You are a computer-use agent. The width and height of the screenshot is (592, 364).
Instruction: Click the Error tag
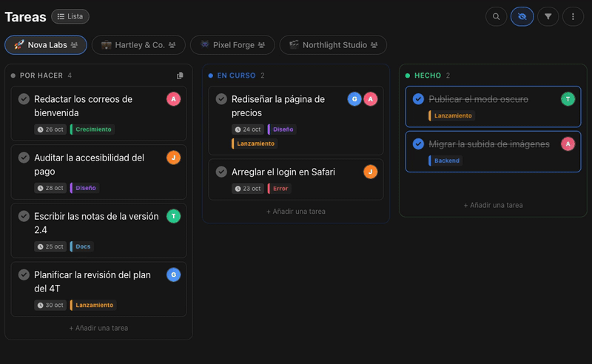280,189
